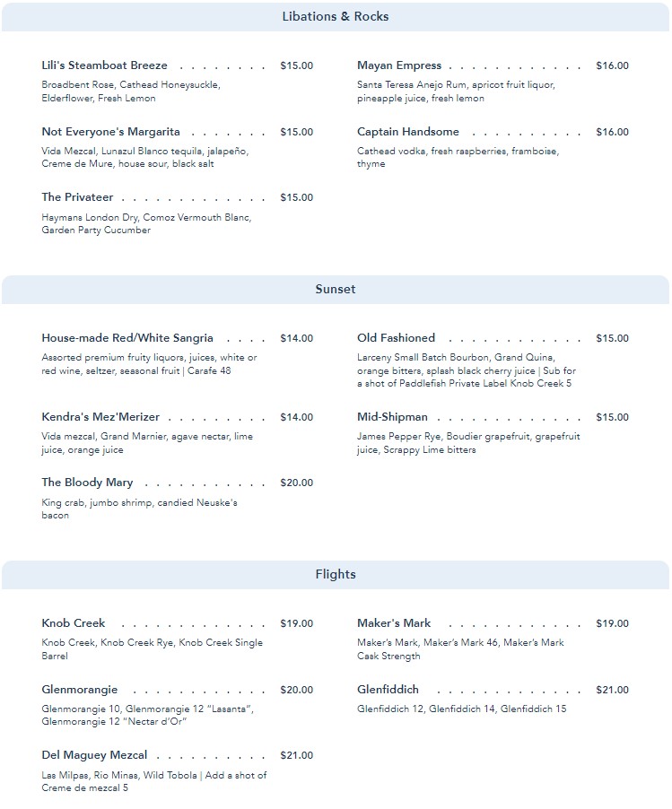Open House-made Red/White Sangria item
672x809 pixels.
[127, 338]
